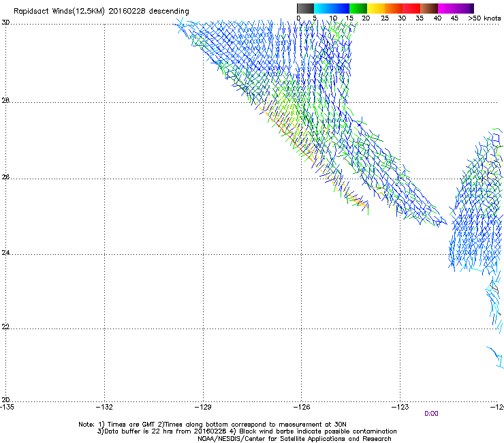Image resolution: width=504 pixels, height=443 pixels.
Task: Select the 'Rapidscat Winds(12.5KM) 20160228 descending' title
Action: 101,12
